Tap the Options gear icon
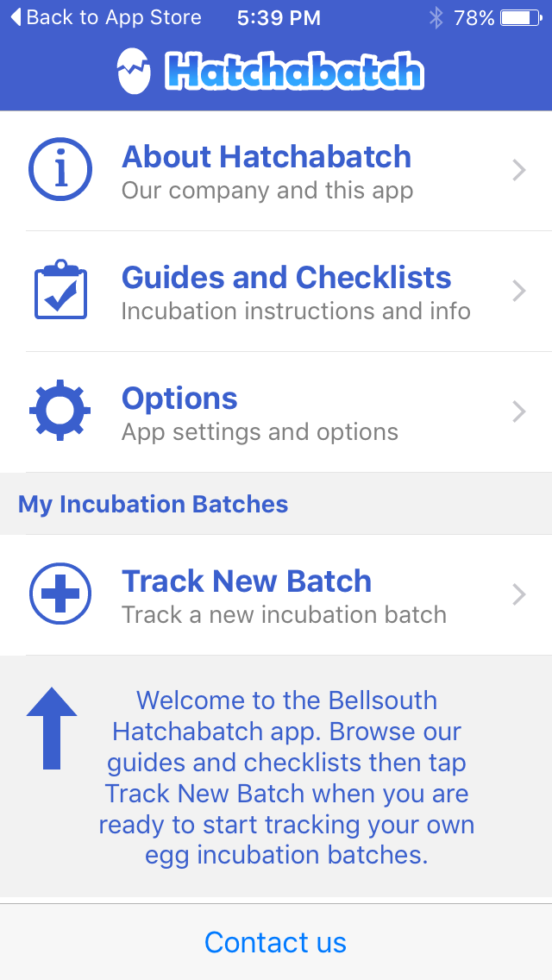The height and width of the screenshot is (980, 552). tap(60, 411)
